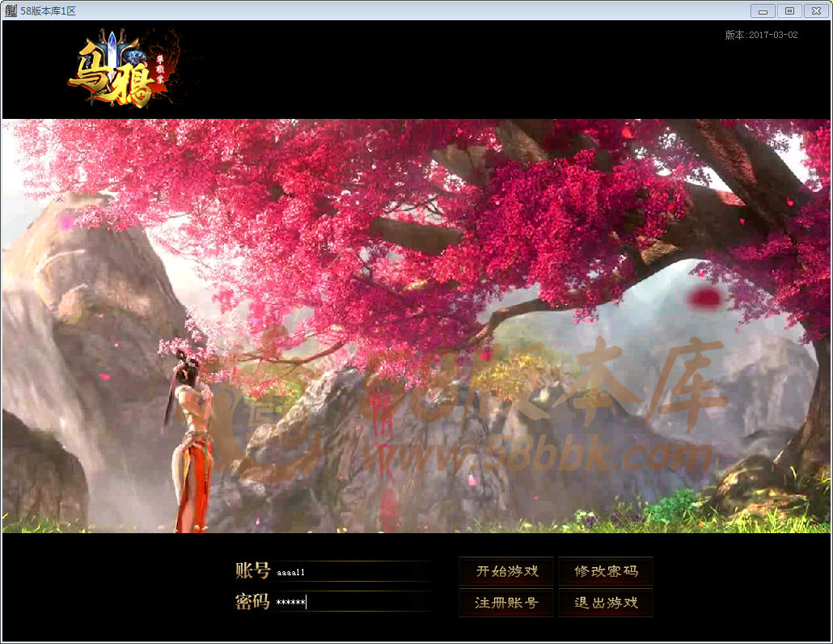833x644 pixels.
Task: Focus the 账号 account input field
Action: [353, 572]
